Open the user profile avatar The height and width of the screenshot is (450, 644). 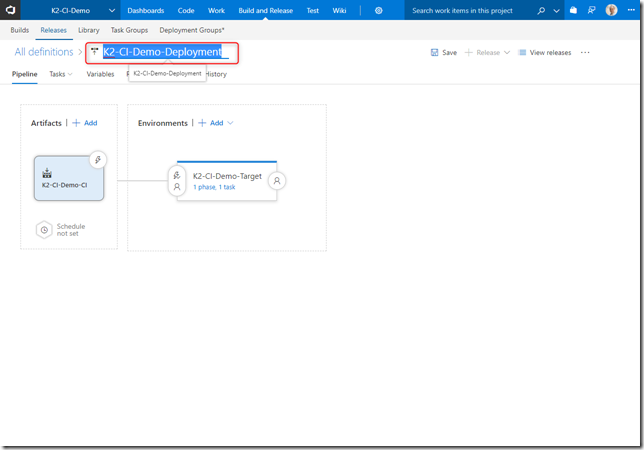(x=611, y=10)
